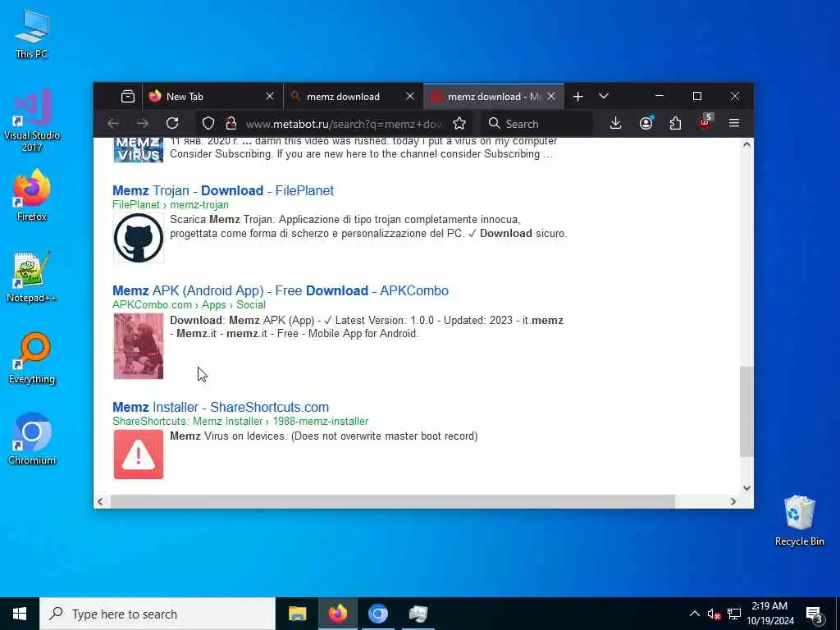This screenshot has height=630, width=840.
Task: Select the Recycle Bin desktop icon
Action: click(x=799, y=521)
